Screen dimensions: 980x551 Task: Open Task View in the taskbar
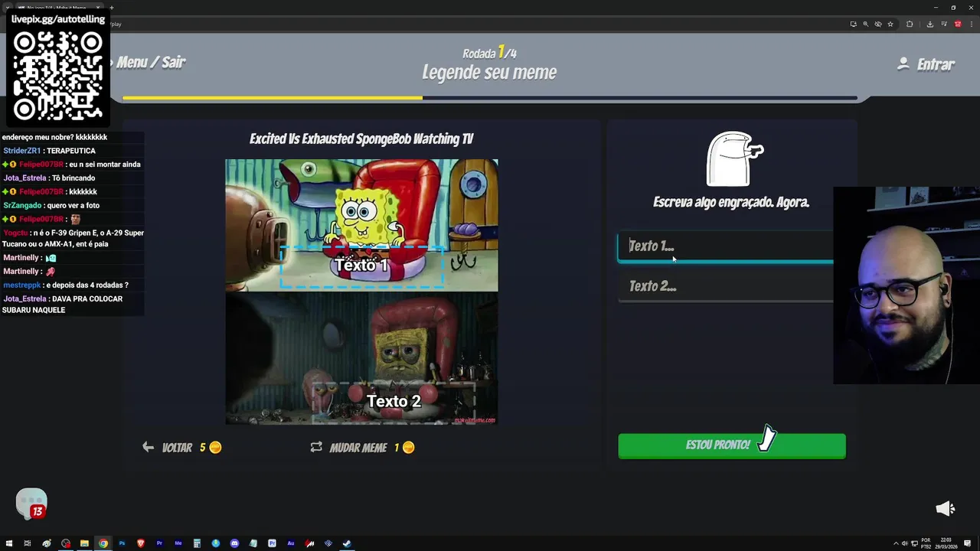click(28, 543)
